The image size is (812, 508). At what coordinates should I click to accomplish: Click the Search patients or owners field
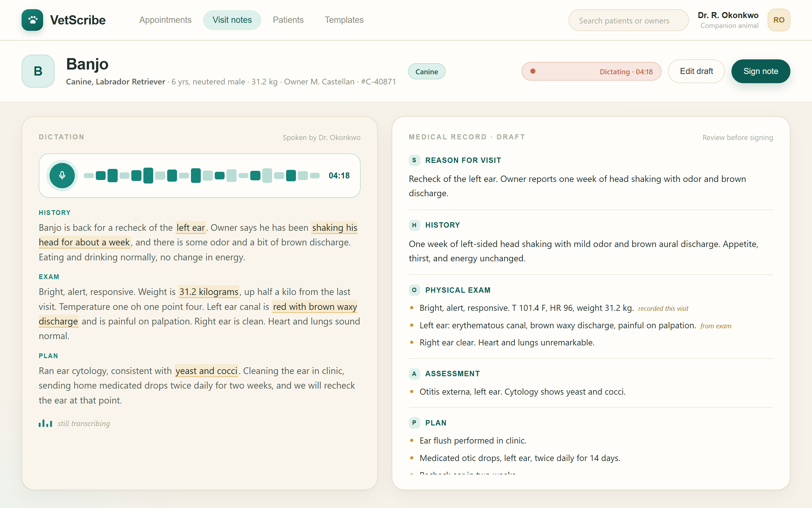point(628,21)
